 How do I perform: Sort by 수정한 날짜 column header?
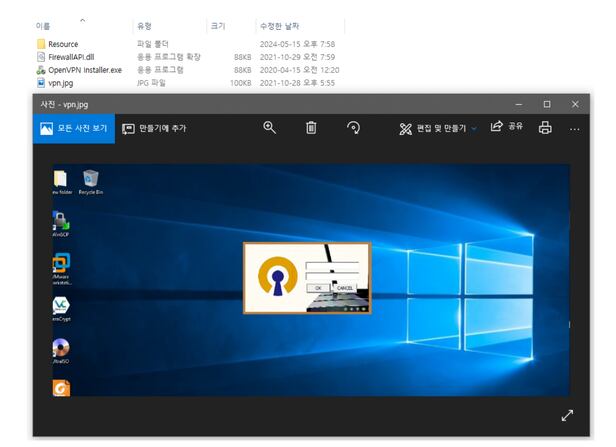(x=281, y=25)
